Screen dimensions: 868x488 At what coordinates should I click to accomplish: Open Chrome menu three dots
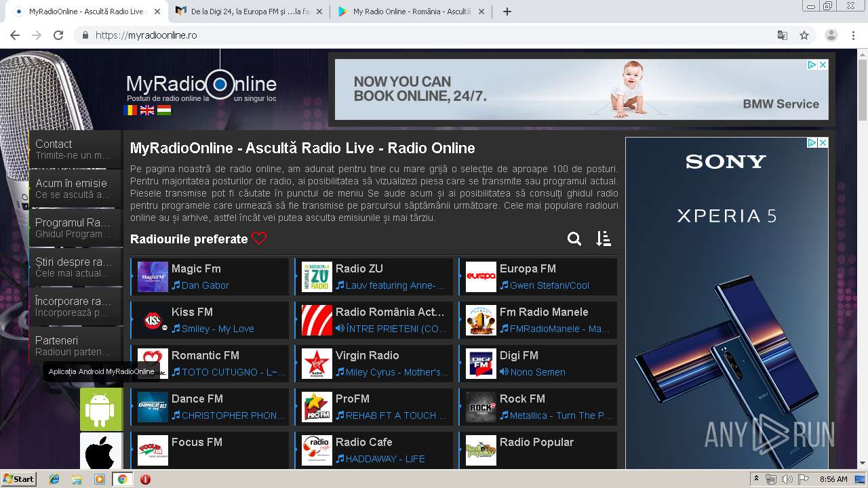(x=853, y=35)
